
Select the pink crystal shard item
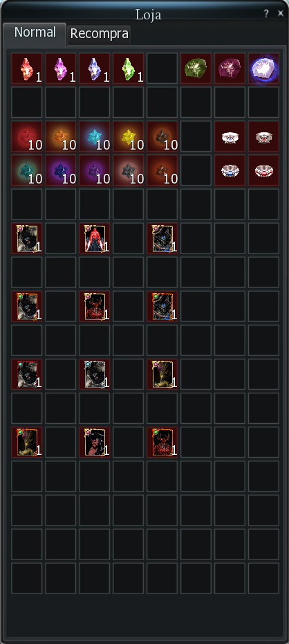61,68
